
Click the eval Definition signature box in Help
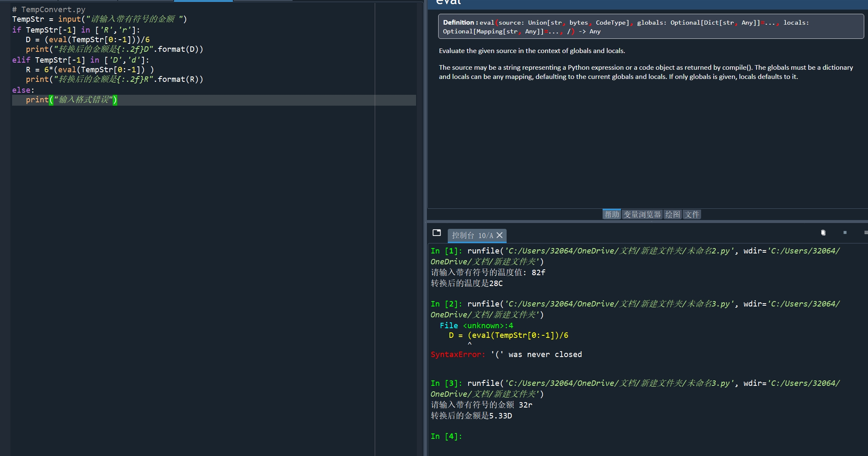pos(650,27)
